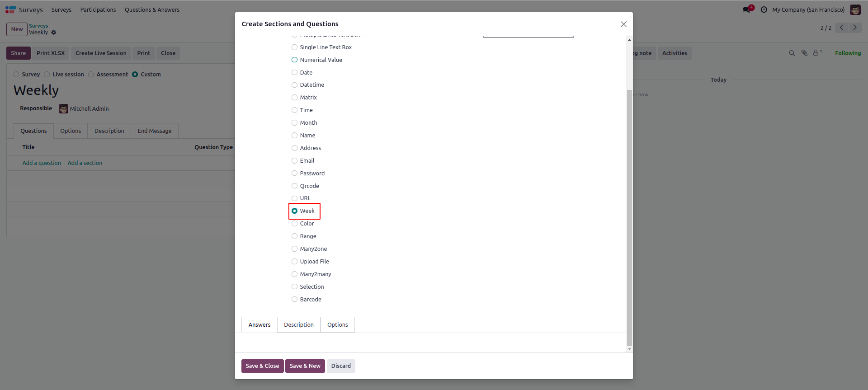This screenshot has width=868, height=390.
Task: Open the conversations messages icon
Action: (x=746, y=9)
